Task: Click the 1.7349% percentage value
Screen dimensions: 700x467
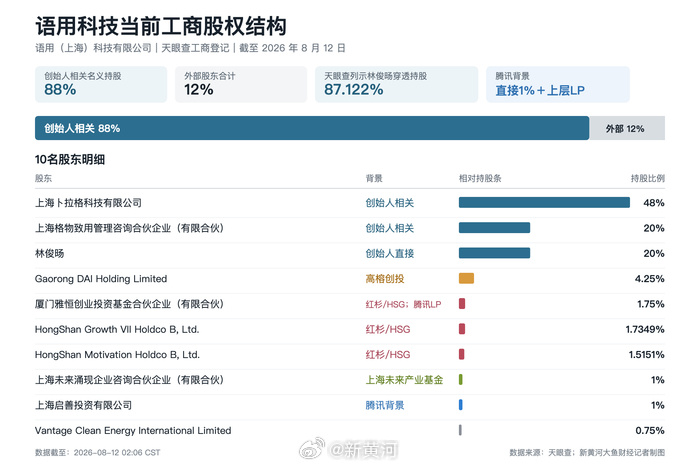Action: (645, 329)
